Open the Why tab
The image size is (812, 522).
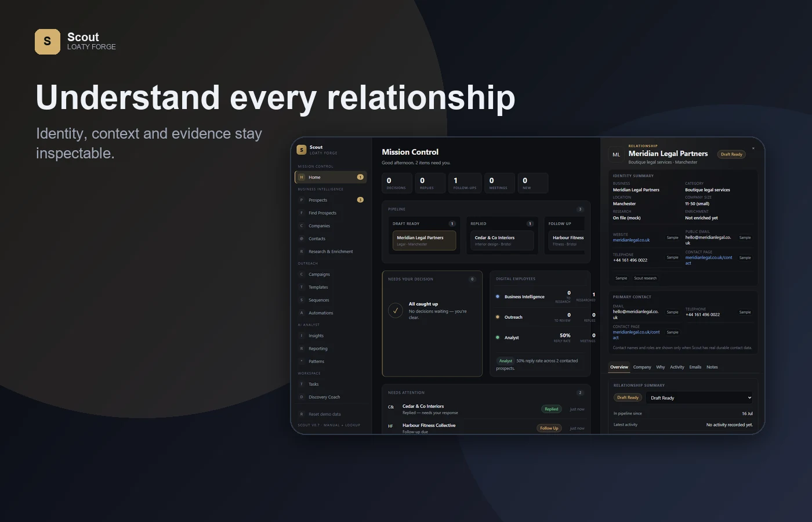click(x=661, y=367)
